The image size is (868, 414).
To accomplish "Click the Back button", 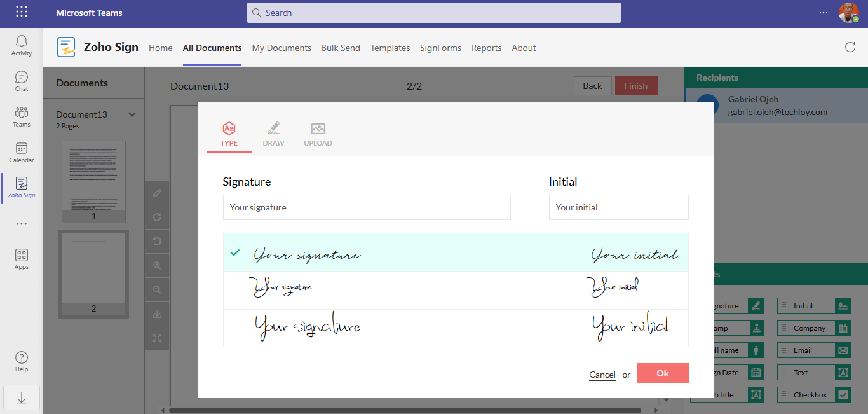I will [x=592, y=86].
